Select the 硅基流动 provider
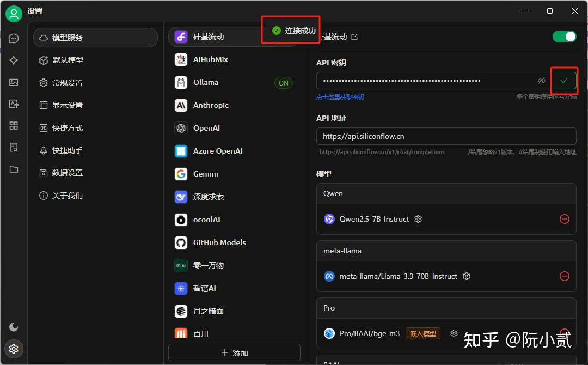The width and height of the screenshot is (588, 365). [234, 36]
